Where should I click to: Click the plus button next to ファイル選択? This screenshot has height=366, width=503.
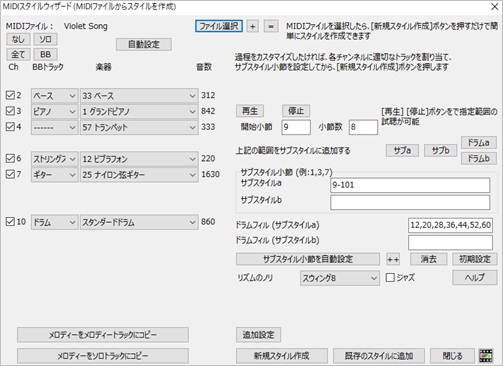tap(253, 26)
